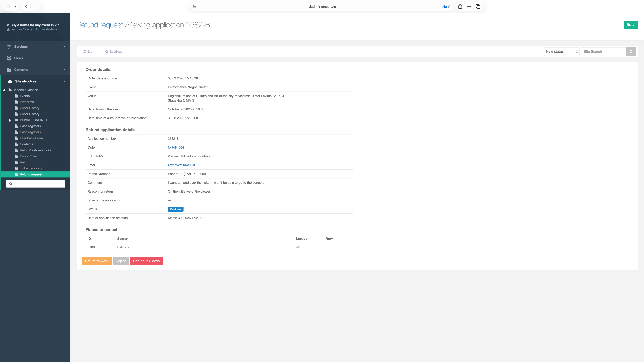Click the Safari share icon
The image size is (644, 362).
(460, 7)
